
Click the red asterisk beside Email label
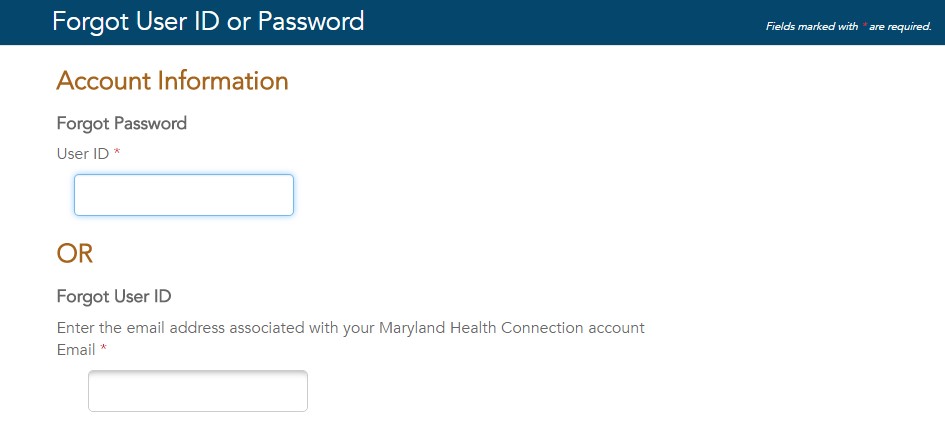[104, 348]
